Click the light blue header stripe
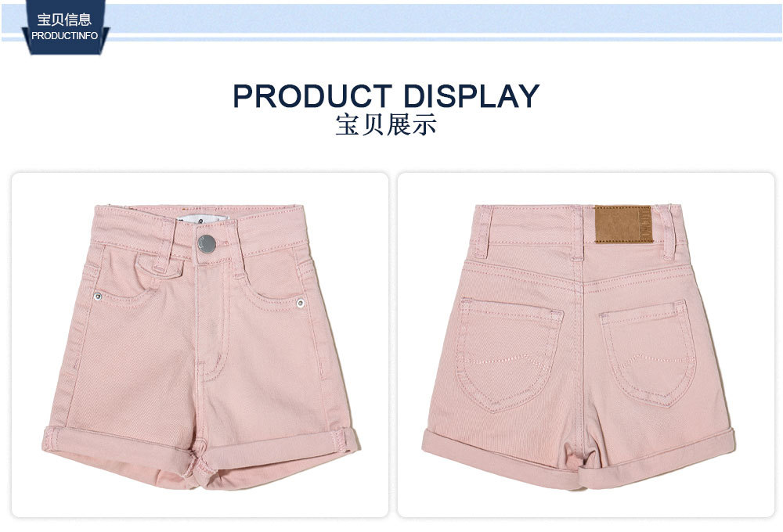The height and width of the screenshot is (532, 783). (391, 20)
